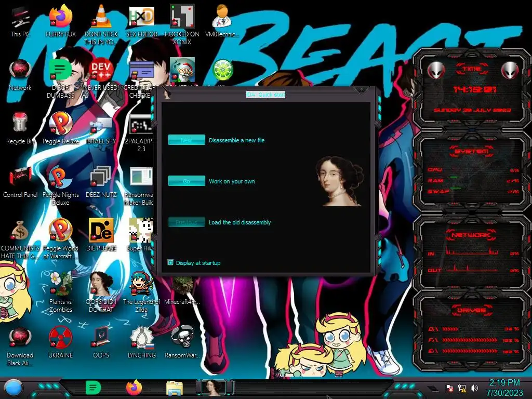Select the OOPS headset desktop icon
The image size is (532, 399).
(x=101, y=343)
